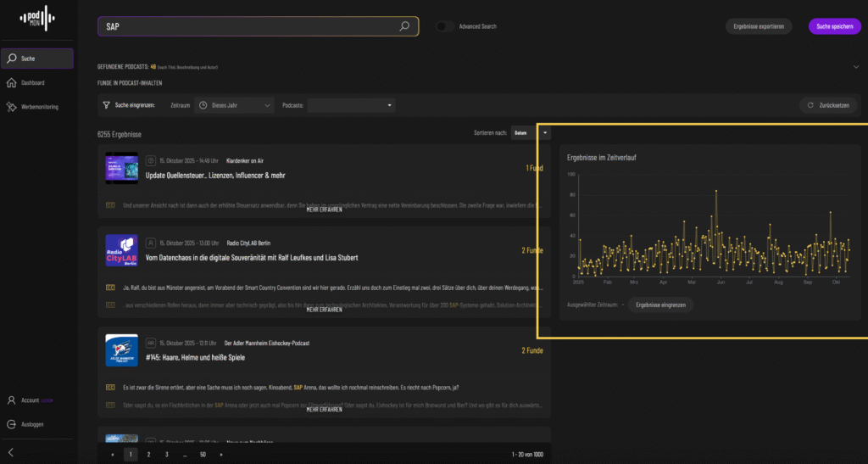Go to results page 2
Viewport: 868px width, 464px height.
tap(148, 455)
